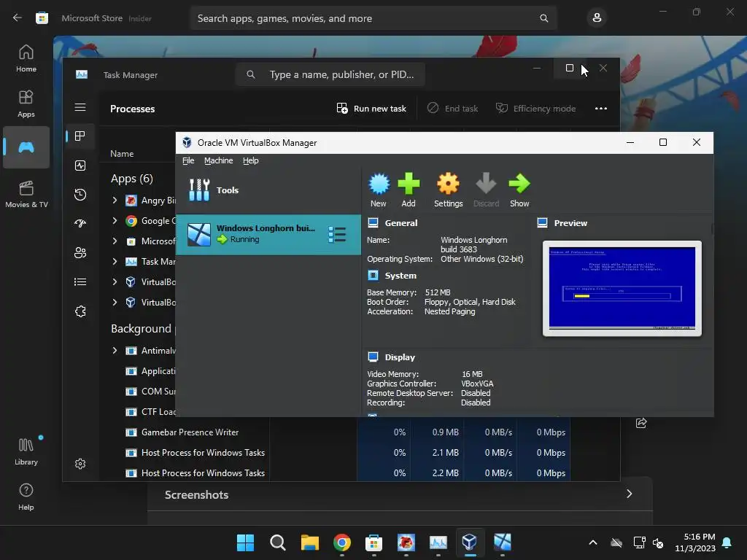Open Task Manager Users page icon
The height and width of the screenshot is (560, 747).
(x=80, y=252)
